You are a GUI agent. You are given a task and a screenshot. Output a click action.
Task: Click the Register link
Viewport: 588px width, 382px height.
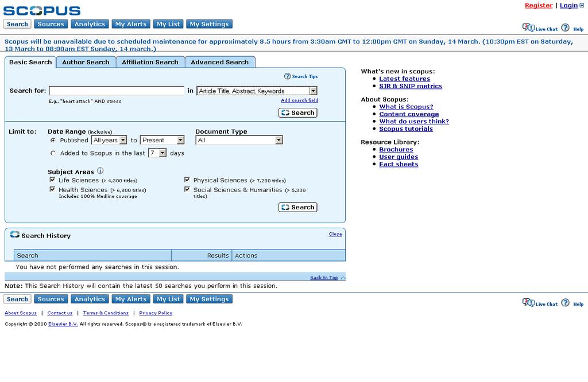pyautogui.click(x=539, y=5)
